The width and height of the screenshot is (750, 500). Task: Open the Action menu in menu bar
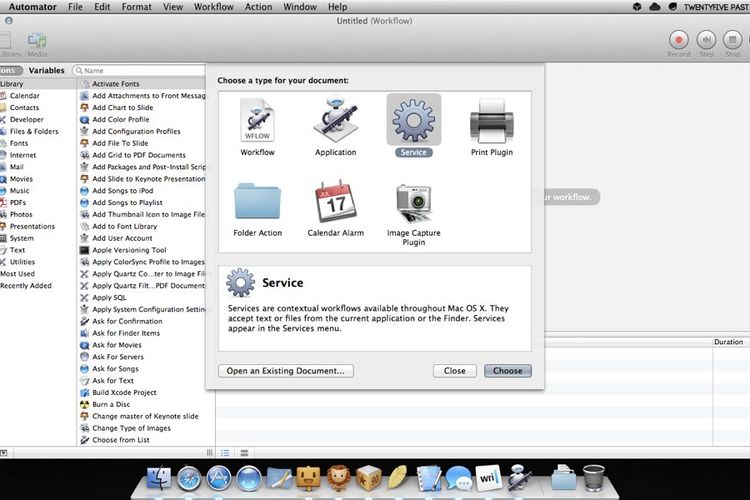(258, 7)
